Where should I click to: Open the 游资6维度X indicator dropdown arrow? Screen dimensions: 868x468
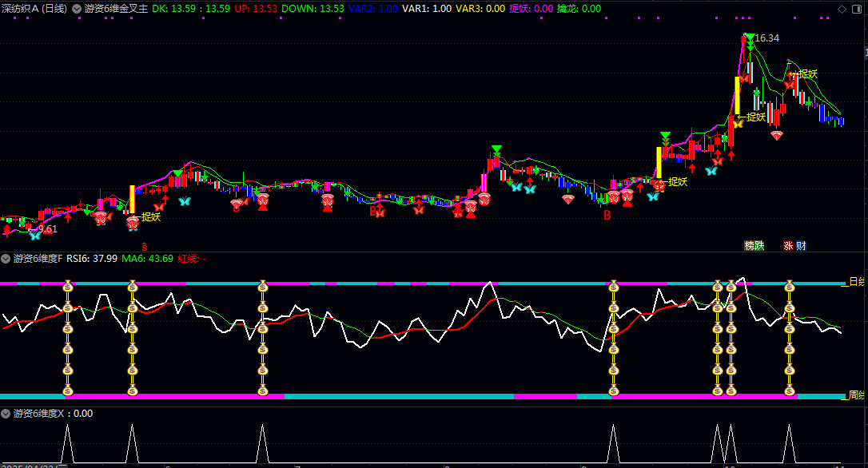(6, 414)
